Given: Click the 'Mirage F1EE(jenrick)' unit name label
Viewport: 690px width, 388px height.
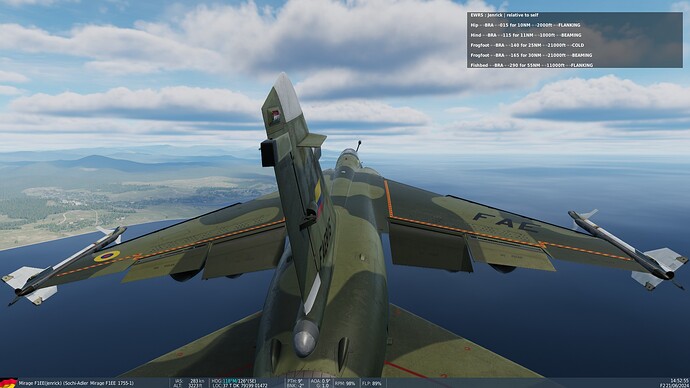Looking at the screenshot, I should pyautogui.click(x=40, y=384).
